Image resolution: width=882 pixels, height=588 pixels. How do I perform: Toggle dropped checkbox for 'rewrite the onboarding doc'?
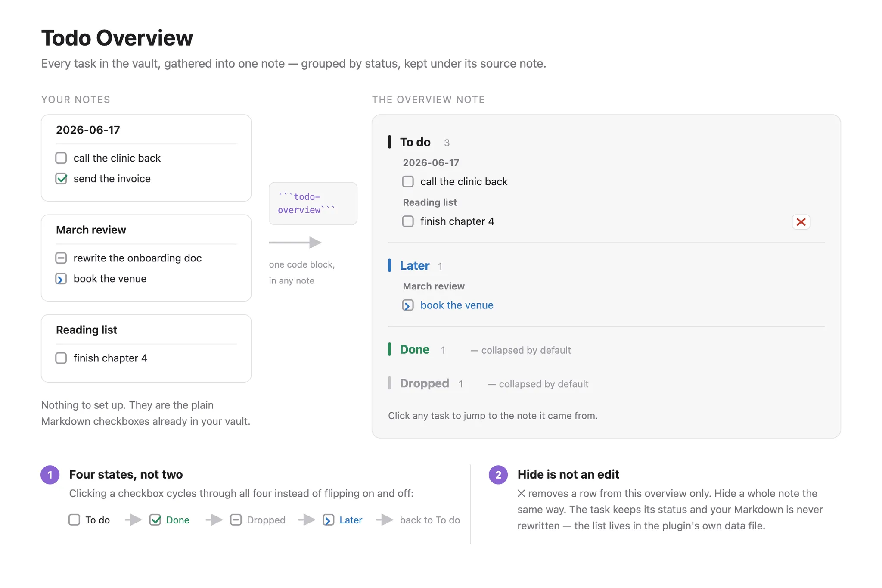pos(61,258)
